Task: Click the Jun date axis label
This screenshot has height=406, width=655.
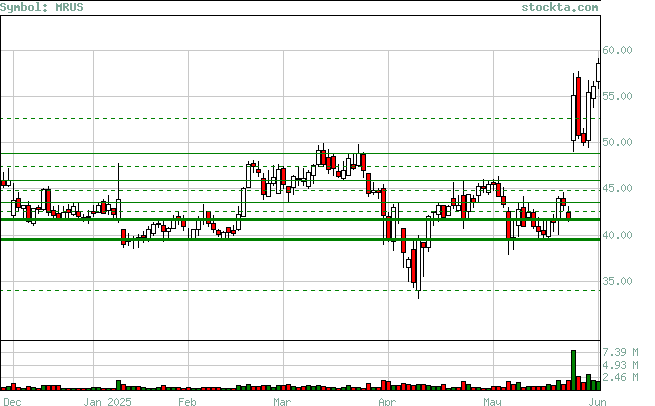Action: coord(595,402)
